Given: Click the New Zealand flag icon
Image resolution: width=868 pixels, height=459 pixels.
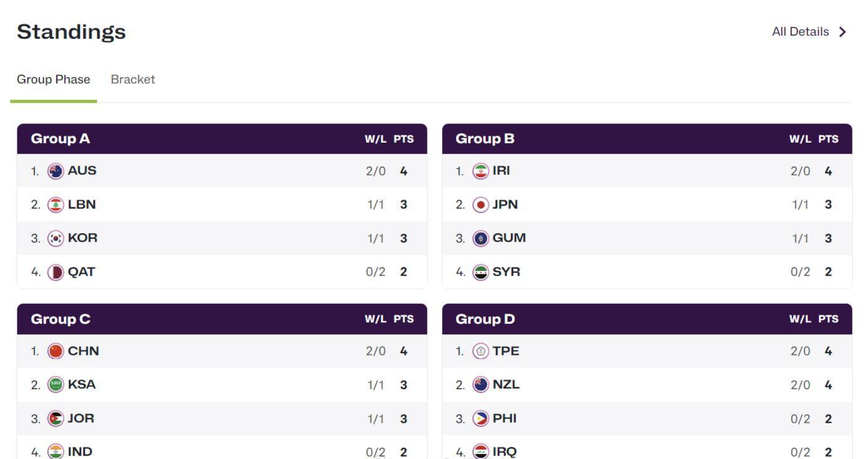Looking at the screenshot, I should pos(480,385).
